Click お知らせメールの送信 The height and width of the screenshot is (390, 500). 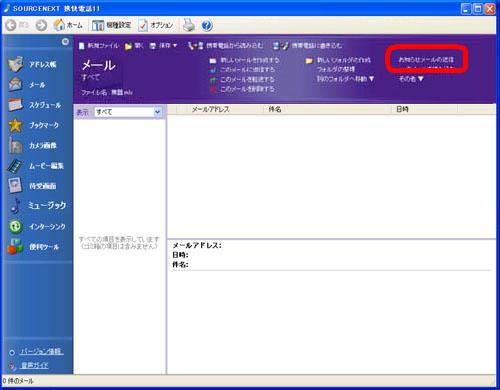(426, 60)
